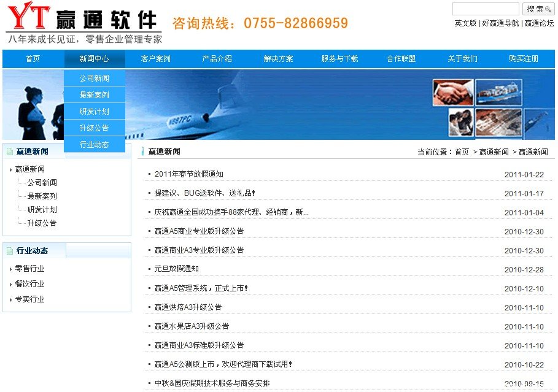This screenshot has width=558, height=392.
Task: Open the 购买注册 navigation item
Action: [524, 59]
